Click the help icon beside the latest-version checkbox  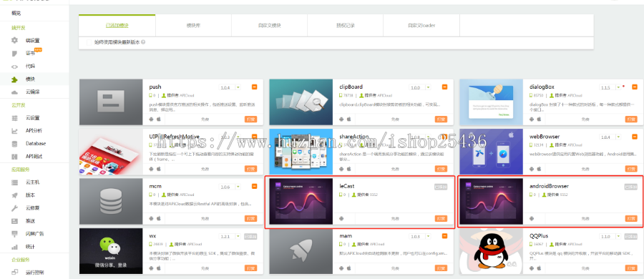click(144, 42)
